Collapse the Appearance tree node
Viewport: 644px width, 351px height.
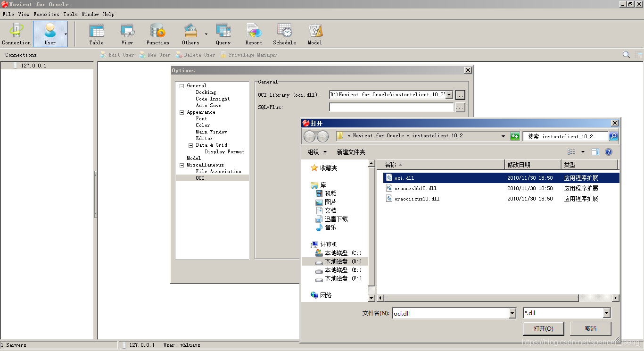182,112
